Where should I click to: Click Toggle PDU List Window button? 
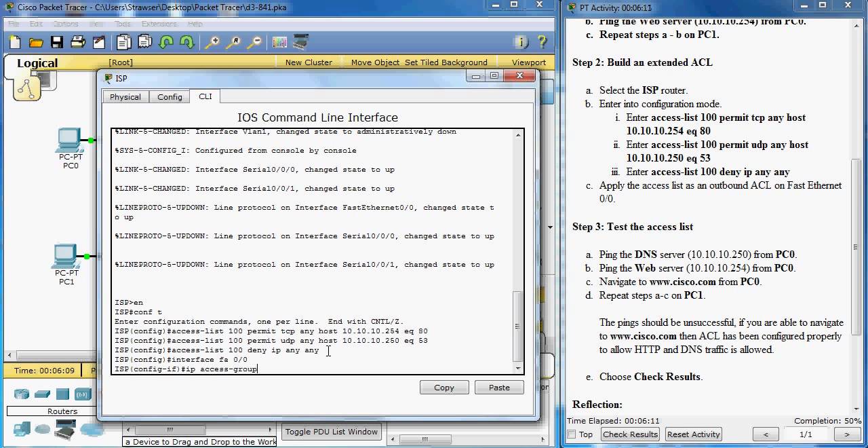point(332,432)
